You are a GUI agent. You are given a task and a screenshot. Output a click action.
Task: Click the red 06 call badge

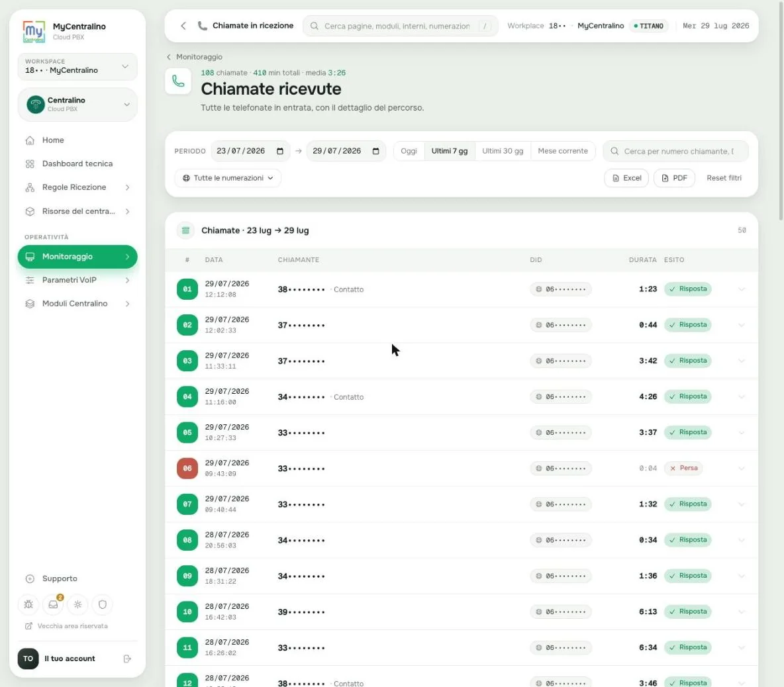[187, 469]
